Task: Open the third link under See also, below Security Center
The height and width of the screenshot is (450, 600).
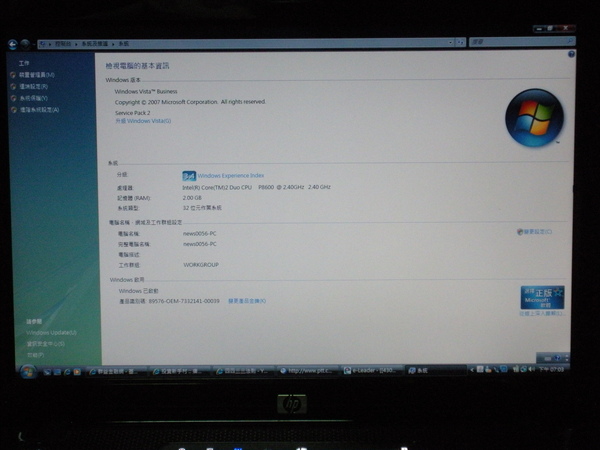Action: click(35, 355)
